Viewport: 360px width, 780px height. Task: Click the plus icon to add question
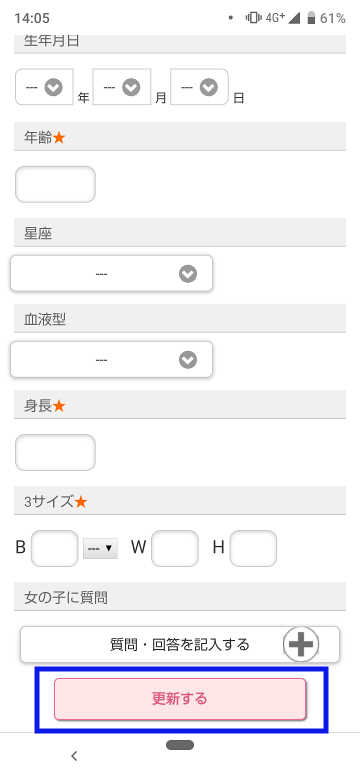[x=301, y=644]
